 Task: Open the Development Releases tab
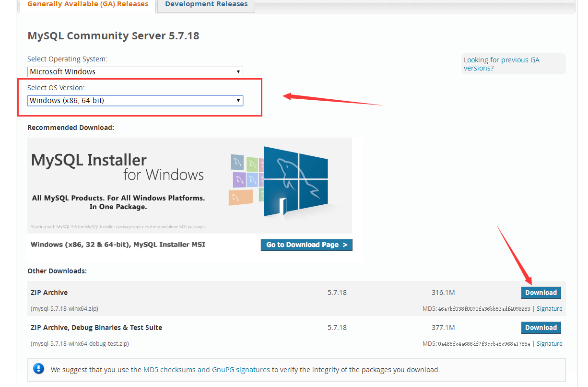(206, 4)
